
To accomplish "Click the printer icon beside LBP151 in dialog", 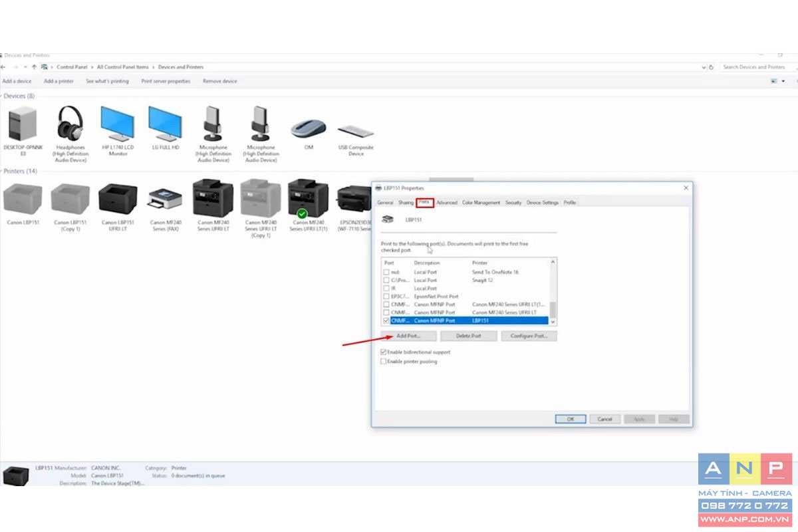I will click(387, 219).
